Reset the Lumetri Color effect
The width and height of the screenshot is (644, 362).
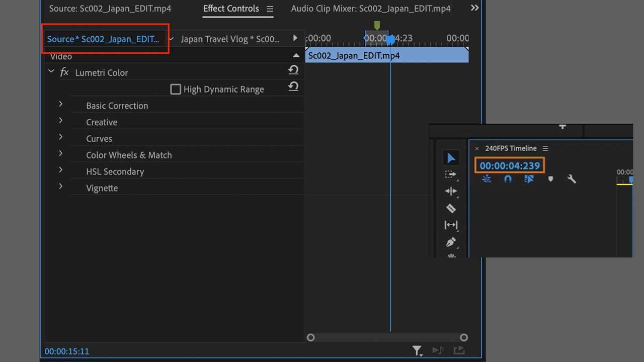click(x=293, y=70)
